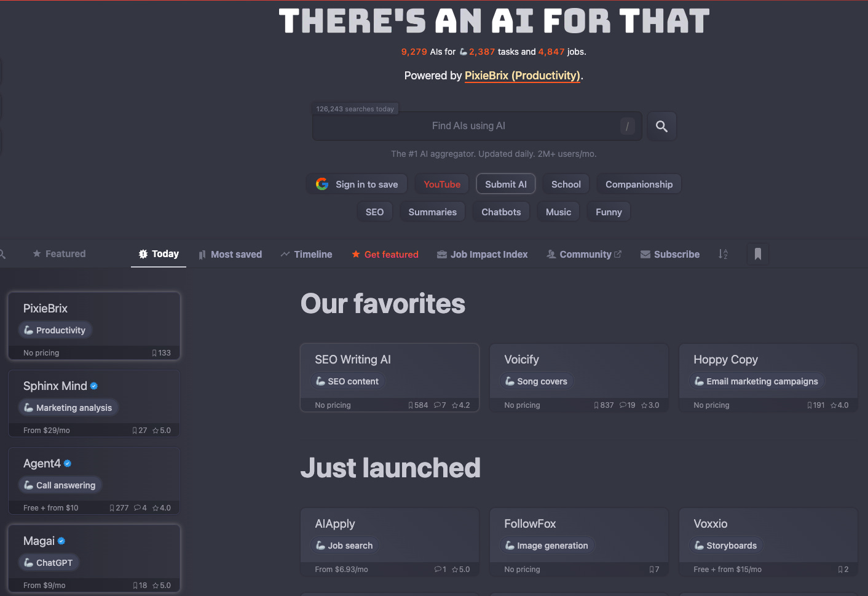The image size is (868, 596).
Task: Click the Find AIs using AI field
Action: pyautogui.click(x=477, y=126)
